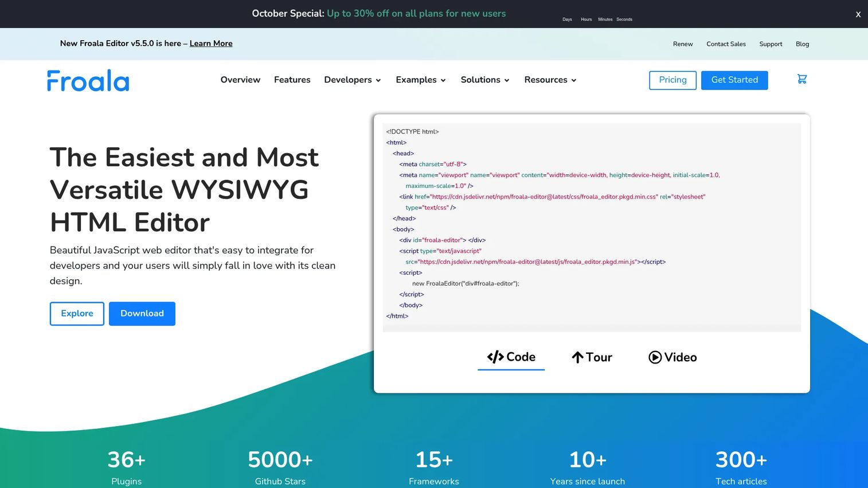Click the Explore button

77,314
